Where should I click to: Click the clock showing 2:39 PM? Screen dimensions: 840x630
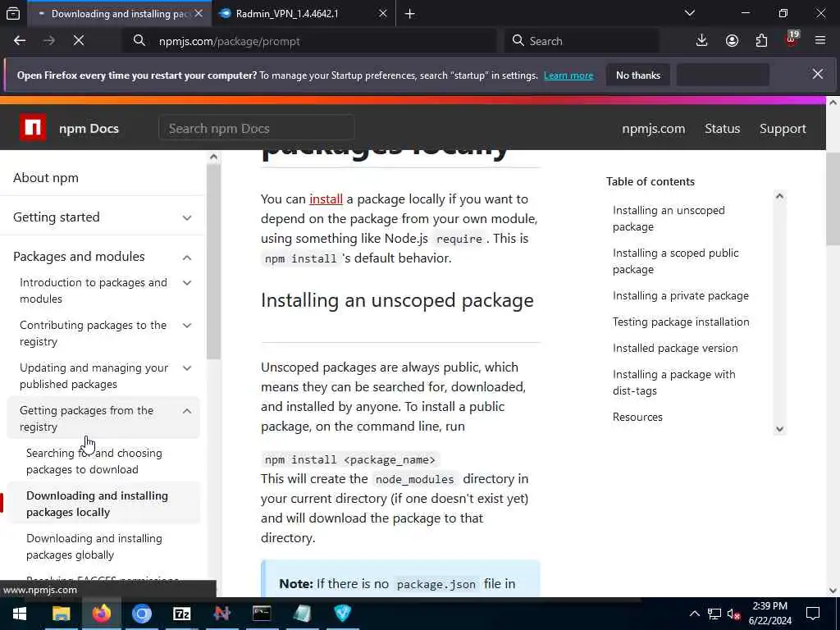click(769, 614)
